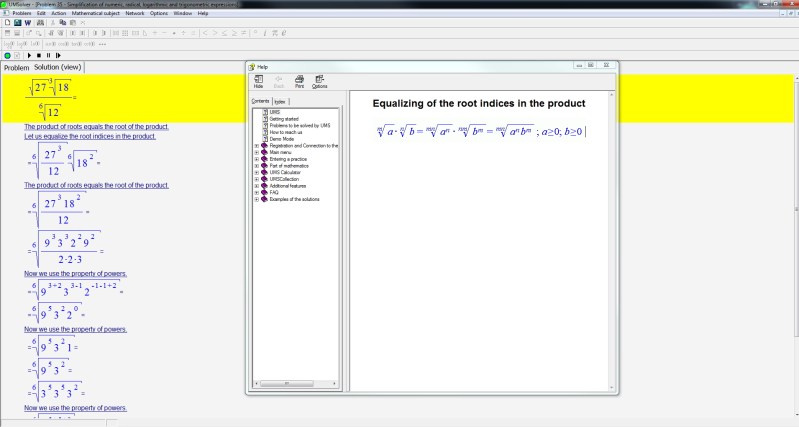Insert the cos function
The height and width of the screenshot is (427, 799).
pos(63,44)
